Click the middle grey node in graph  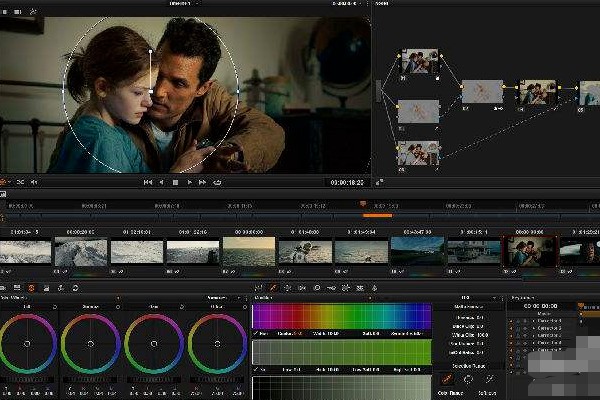click(482, 92)
